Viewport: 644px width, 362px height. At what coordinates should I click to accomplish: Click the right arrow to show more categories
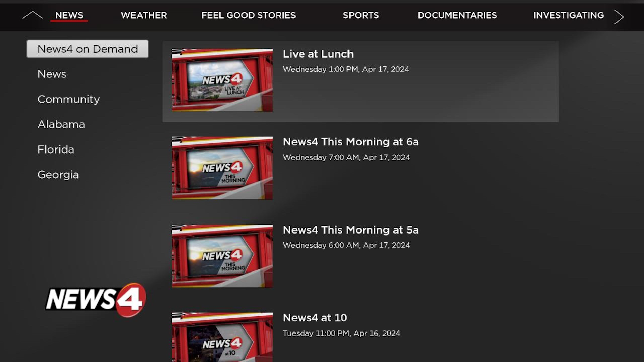click(x=619, y=17)
